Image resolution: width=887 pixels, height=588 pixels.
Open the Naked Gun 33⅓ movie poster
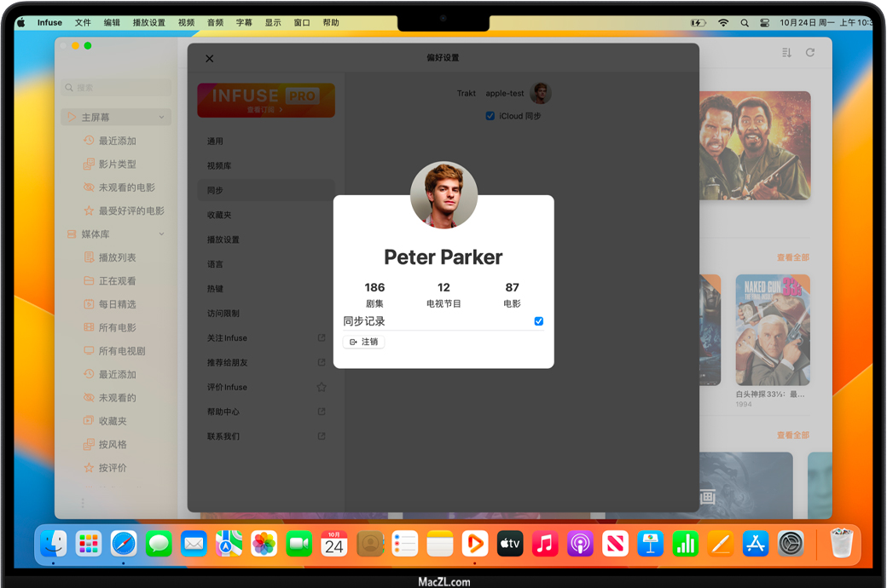click(x=772, y=330)
